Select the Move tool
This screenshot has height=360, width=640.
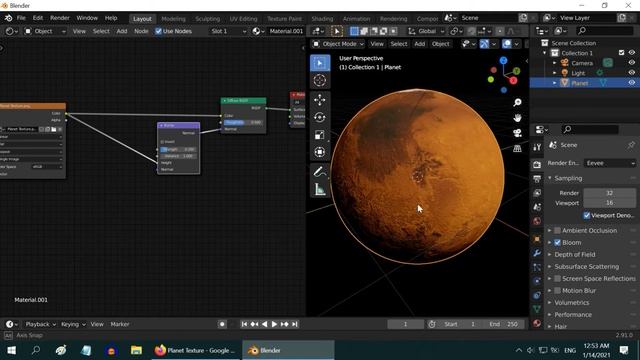click(x=320, y=100)
